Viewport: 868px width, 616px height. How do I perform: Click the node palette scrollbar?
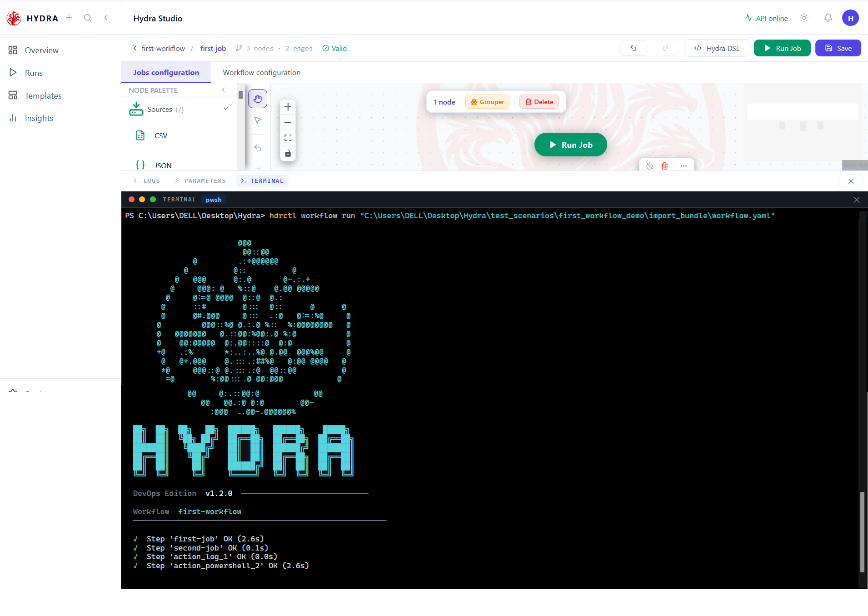point(240,95)
